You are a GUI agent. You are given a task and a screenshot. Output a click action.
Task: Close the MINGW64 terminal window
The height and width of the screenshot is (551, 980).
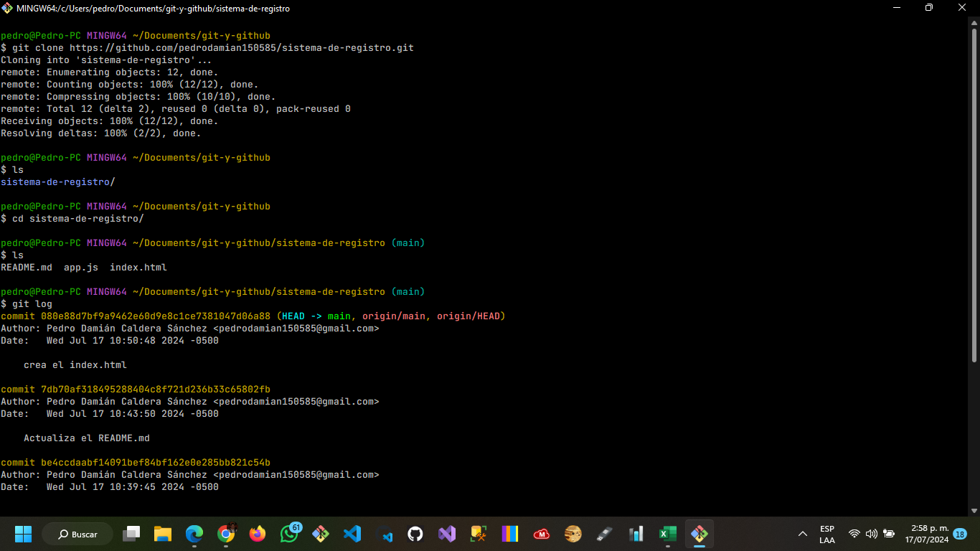[962, 8]
